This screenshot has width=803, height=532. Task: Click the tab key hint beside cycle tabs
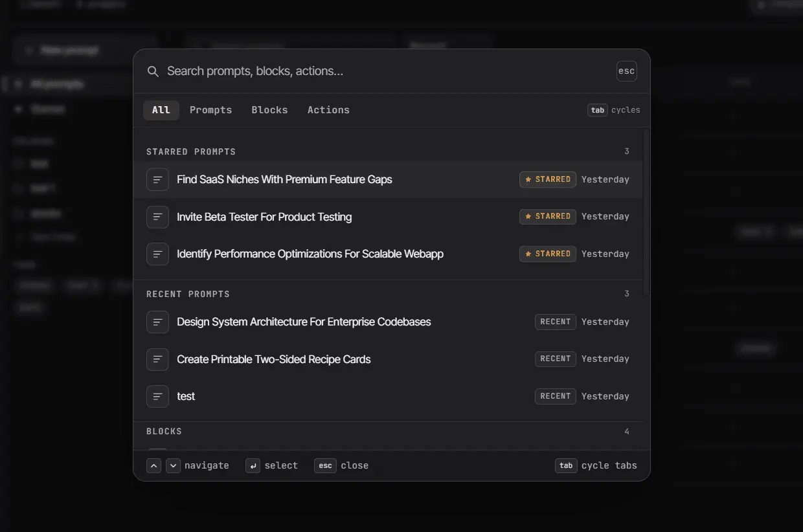click(566, 465)
